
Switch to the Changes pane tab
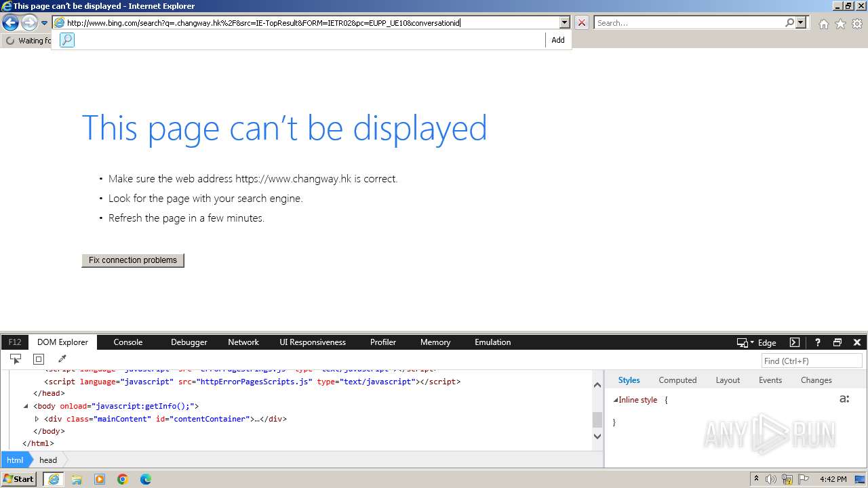pyautogui.click(x=816, y=380)
